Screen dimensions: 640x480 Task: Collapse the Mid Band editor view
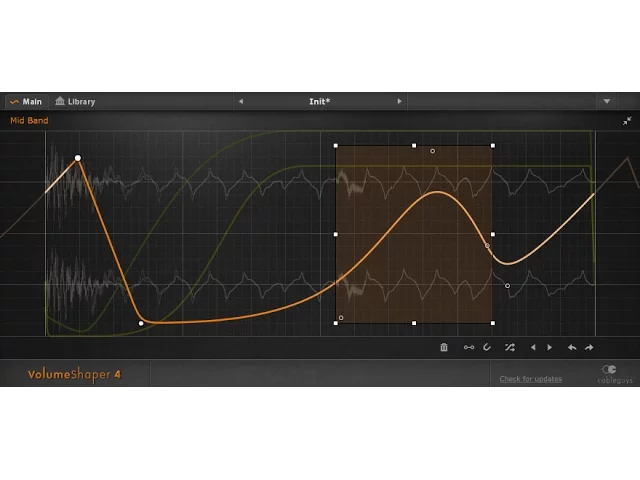(x=627, y=121)
